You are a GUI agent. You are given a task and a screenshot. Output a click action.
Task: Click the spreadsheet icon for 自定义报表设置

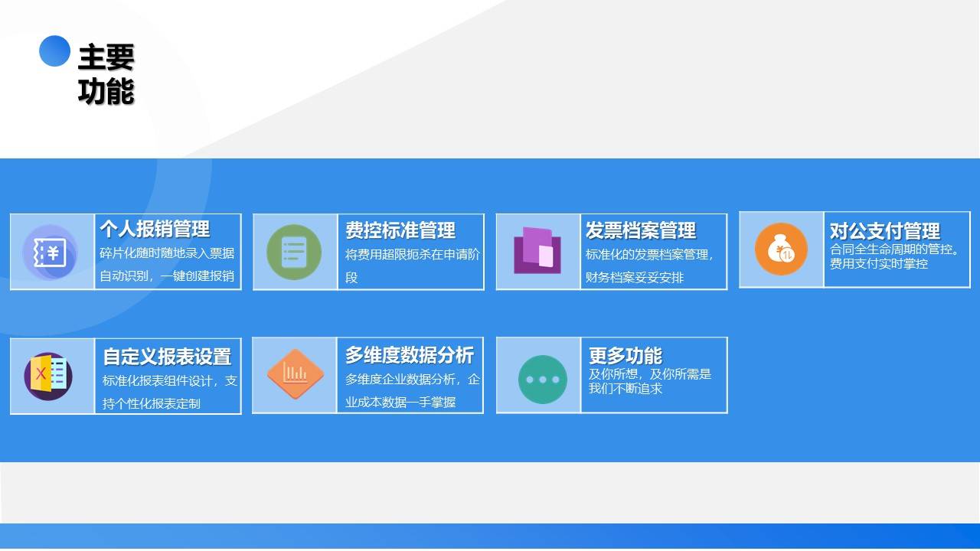47,377
